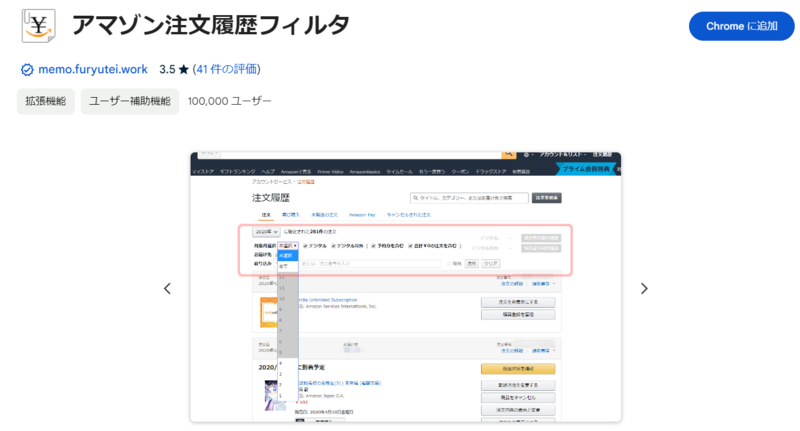
Task: Click the 3.5 rating value text
Action: click(167, 69)
